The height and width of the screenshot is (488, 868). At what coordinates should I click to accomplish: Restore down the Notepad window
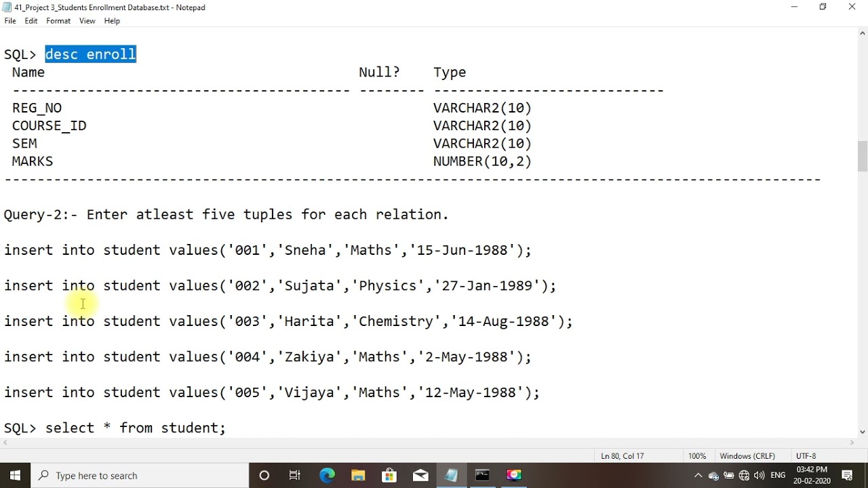click(823, 7)
